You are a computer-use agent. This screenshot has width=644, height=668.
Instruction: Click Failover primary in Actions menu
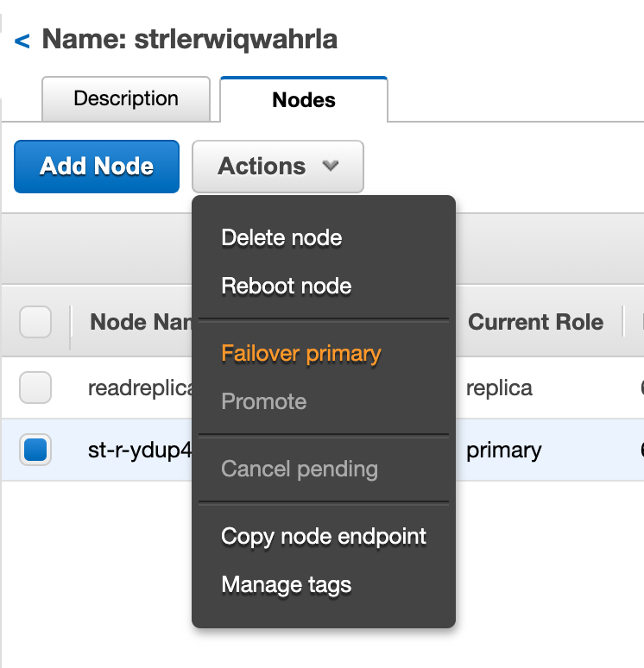(300, 354)
